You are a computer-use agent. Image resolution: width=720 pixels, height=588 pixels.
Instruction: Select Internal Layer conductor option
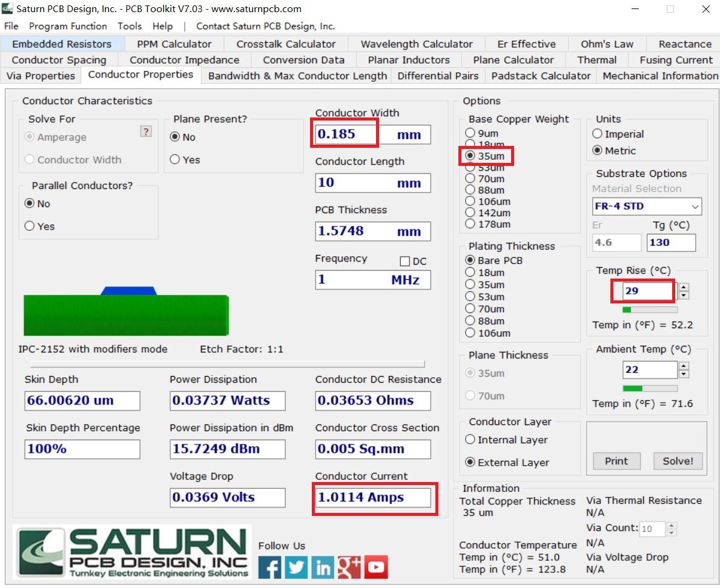click(x=470, y=440)
